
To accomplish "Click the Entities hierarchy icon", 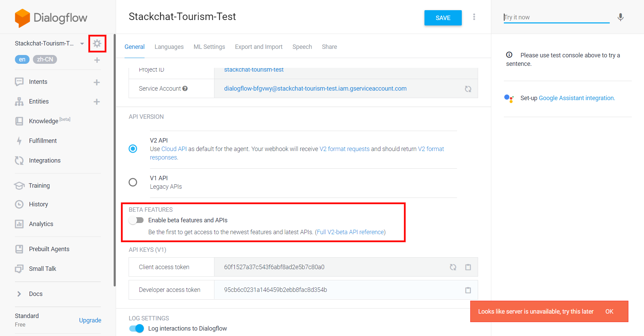I will (x=19, y=101).
